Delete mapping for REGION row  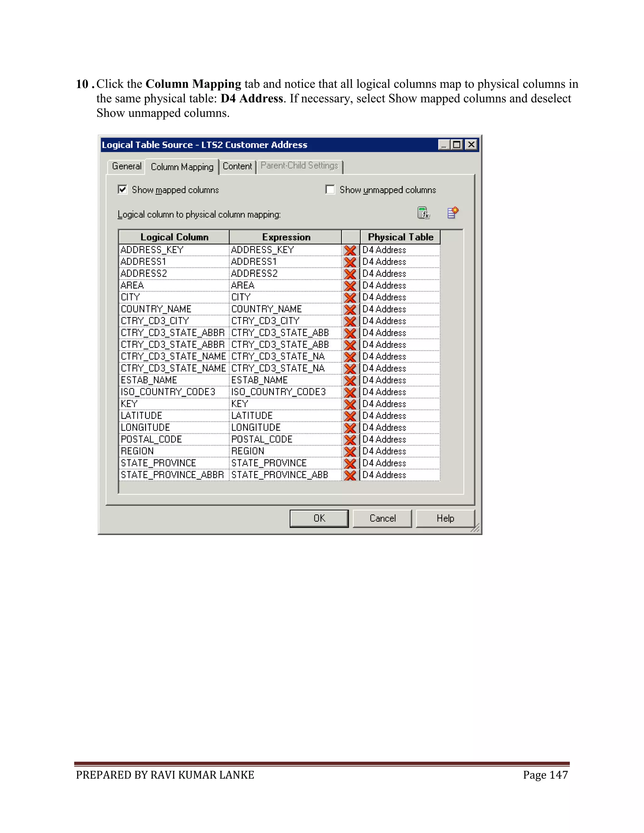tap(350, 451)
